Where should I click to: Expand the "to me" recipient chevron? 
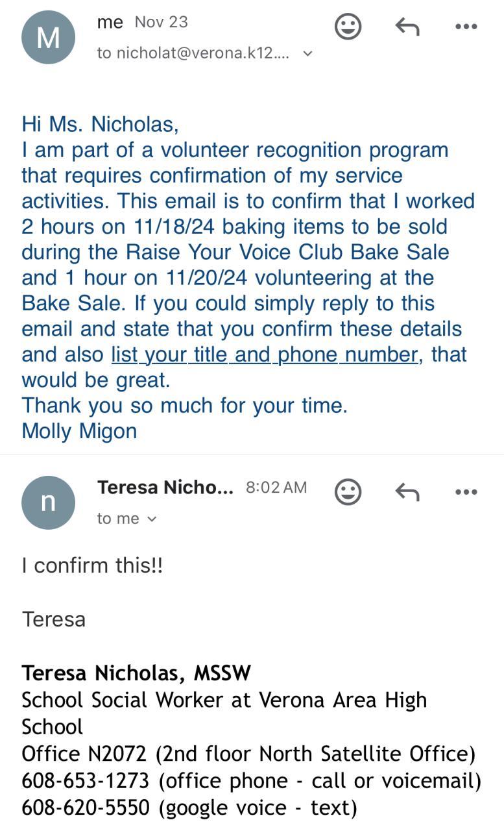pyautogui.click(x=152, y=519)
